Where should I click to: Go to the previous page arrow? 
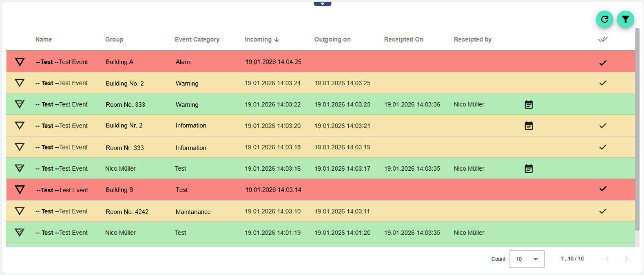(607, 259)
